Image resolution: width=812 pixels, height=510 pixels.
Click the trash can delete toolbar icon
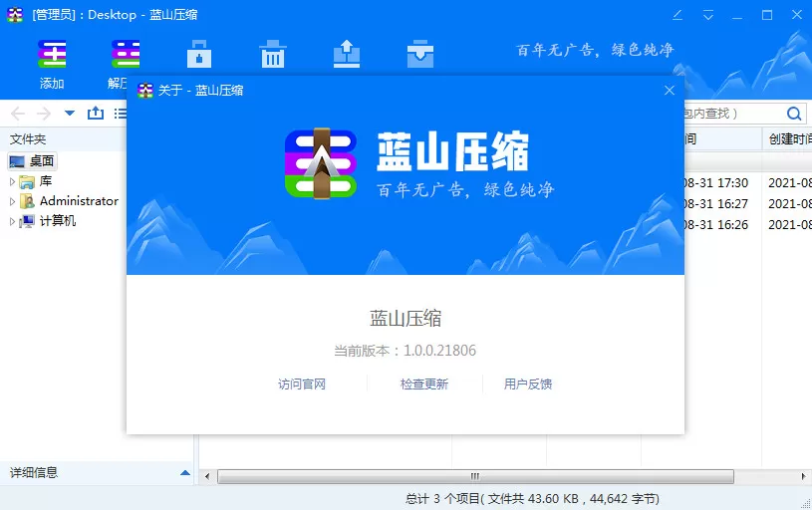click(272, 54)
